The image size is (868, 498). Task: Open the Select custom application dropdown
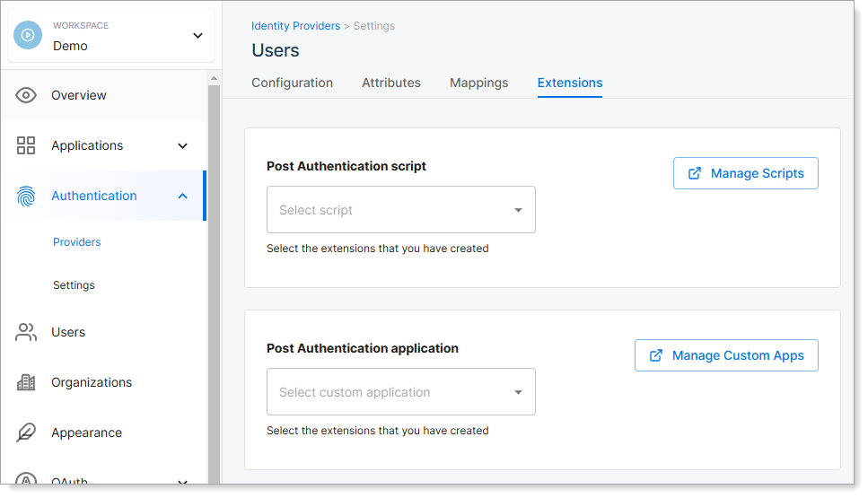coord(400,392)
